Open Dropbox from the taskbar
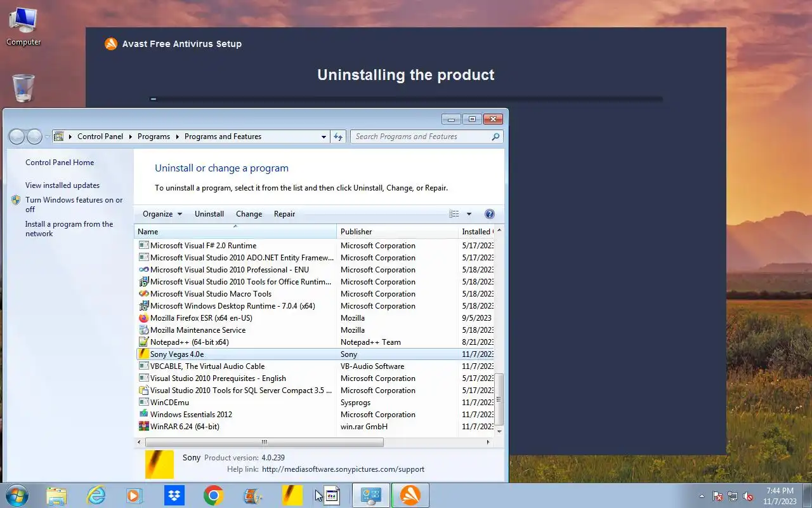This screenshot has width=812, height=508. [x=174, y=495]
